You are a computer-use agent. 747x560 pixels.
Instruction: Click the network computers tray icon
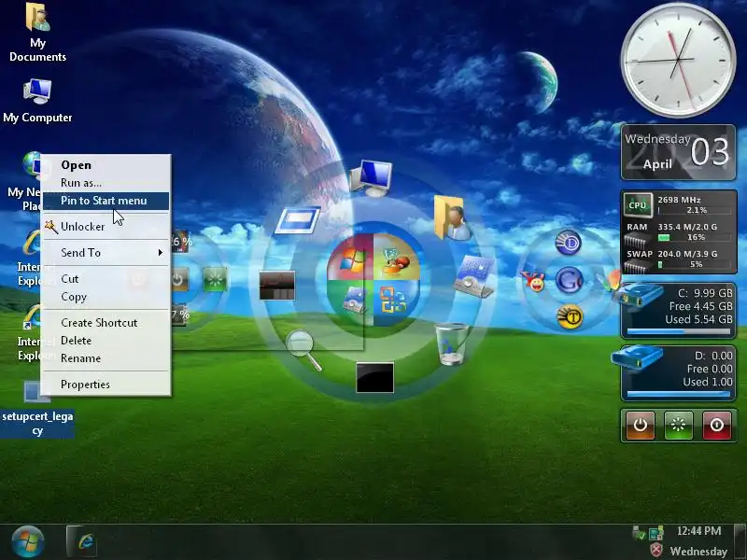[x=656, y=532]
